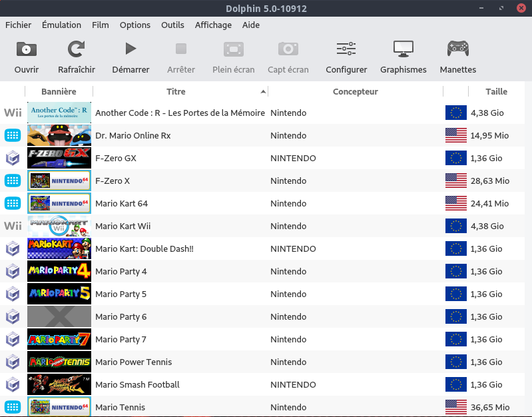Sort by the Bannière column header
The width and height of the screenshot is (532, 417).
59,92
